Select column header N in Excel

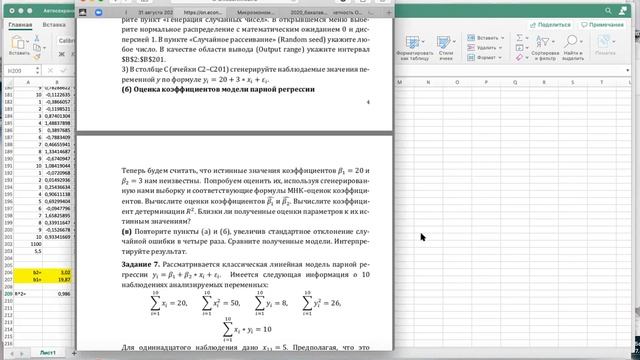coord(428,82)
